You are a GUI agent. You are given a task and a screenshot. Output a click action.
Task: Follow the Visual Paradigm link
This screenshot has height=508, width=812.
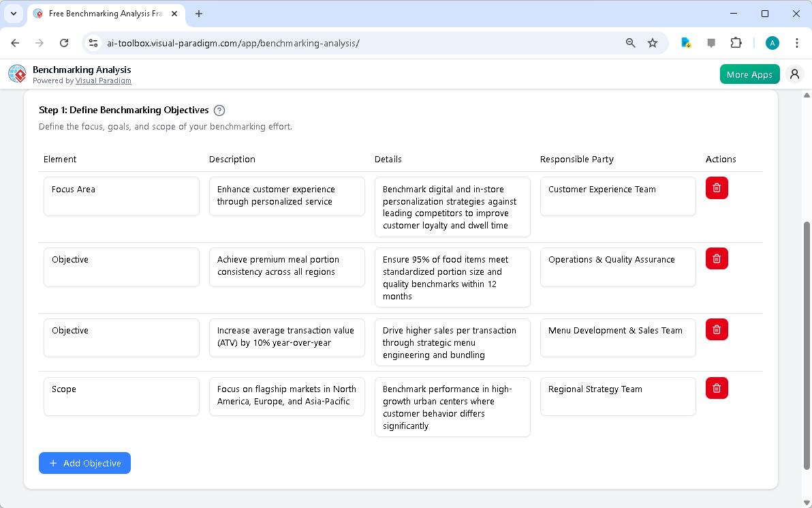coord(103,80)
